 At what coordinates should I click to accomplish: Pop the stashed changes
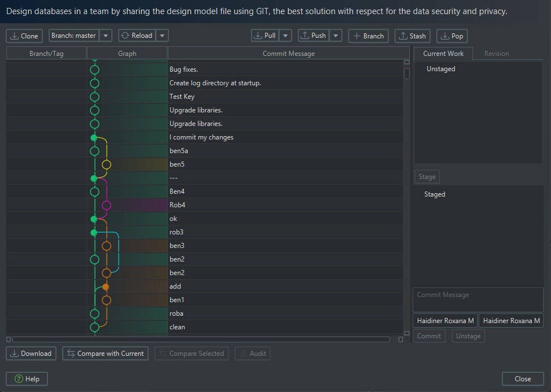452,36
